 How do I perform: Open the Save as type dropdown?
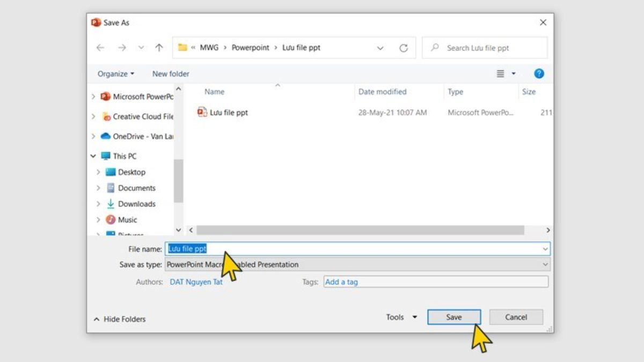click(x=545, y=264)
